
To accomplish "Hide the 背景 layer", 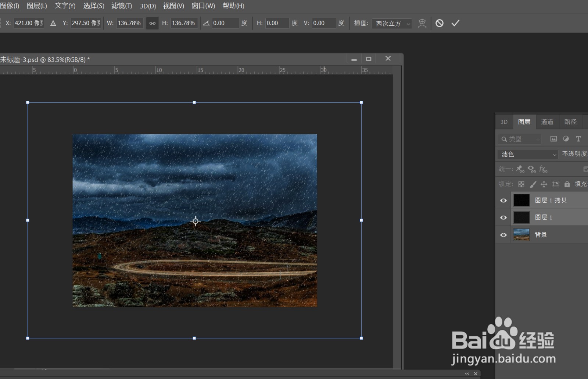I will (503, 235).
